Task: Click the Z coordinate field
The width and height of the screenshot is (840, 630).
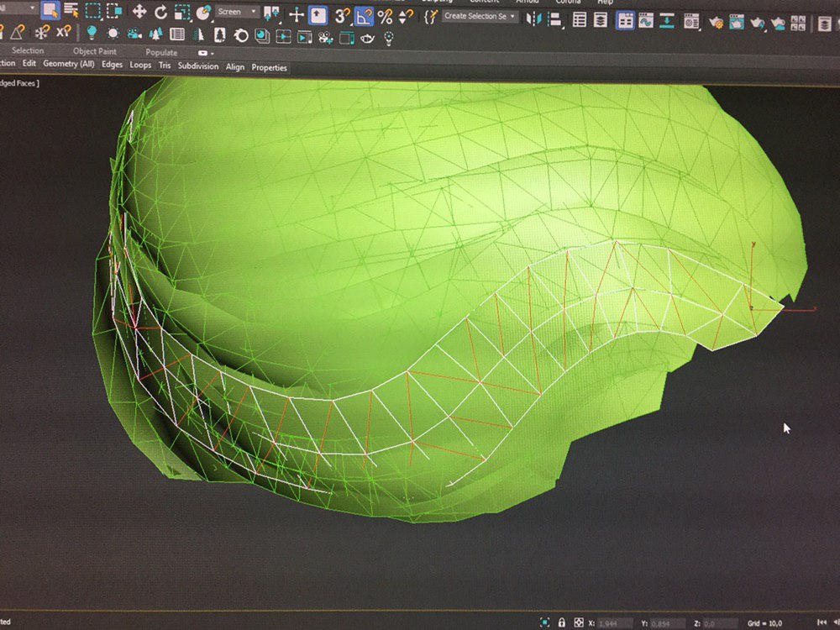Action: pyautogui.click(x=720, y=623)
